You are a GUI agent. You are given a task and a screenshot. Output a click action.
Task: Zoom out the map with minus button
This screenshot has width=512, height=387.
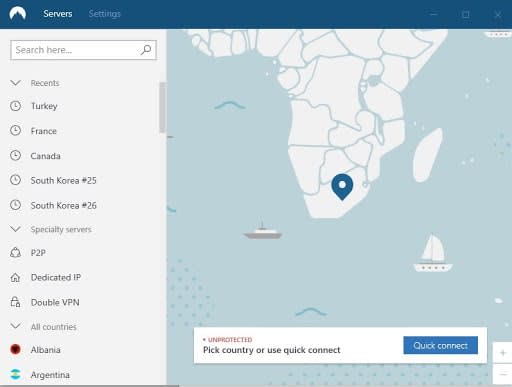pos(503,375)
